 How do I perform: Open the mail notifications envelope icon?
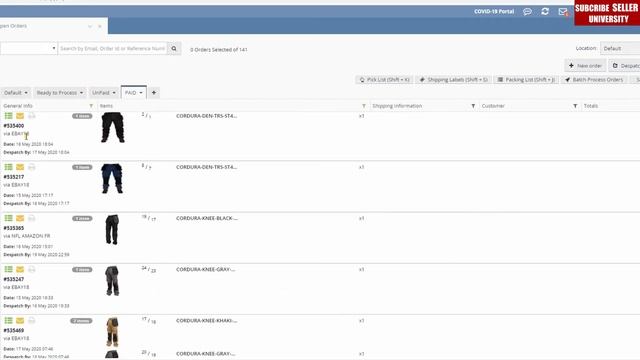(563, 11)
